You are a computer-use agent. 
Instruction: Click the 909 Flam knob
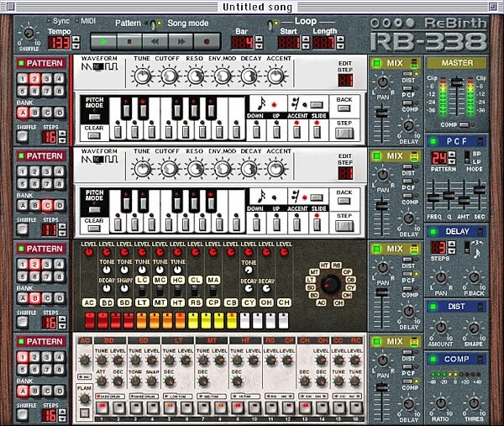pos(84,398)
